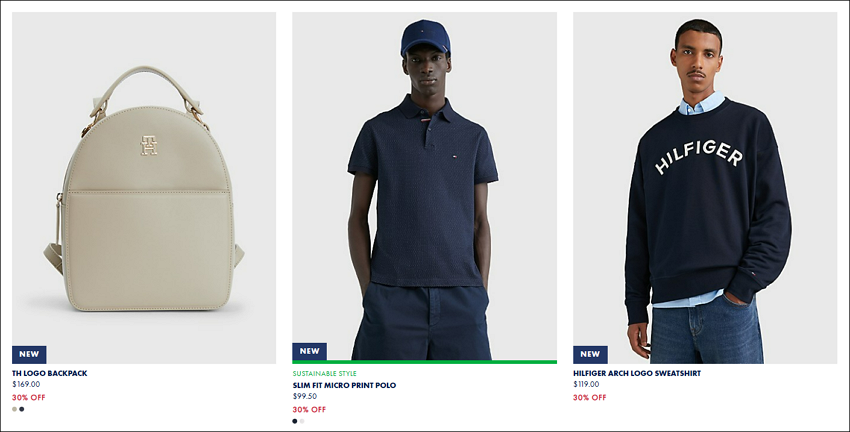Click the NEW badge on the sweatshirt
This screenshot has width=850, height=432.
click(590, 354)
